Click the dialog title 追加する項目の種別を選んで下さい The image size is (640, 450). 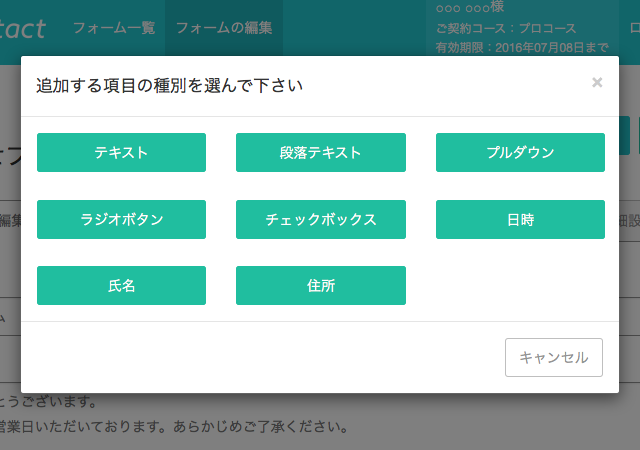[169, 86]
